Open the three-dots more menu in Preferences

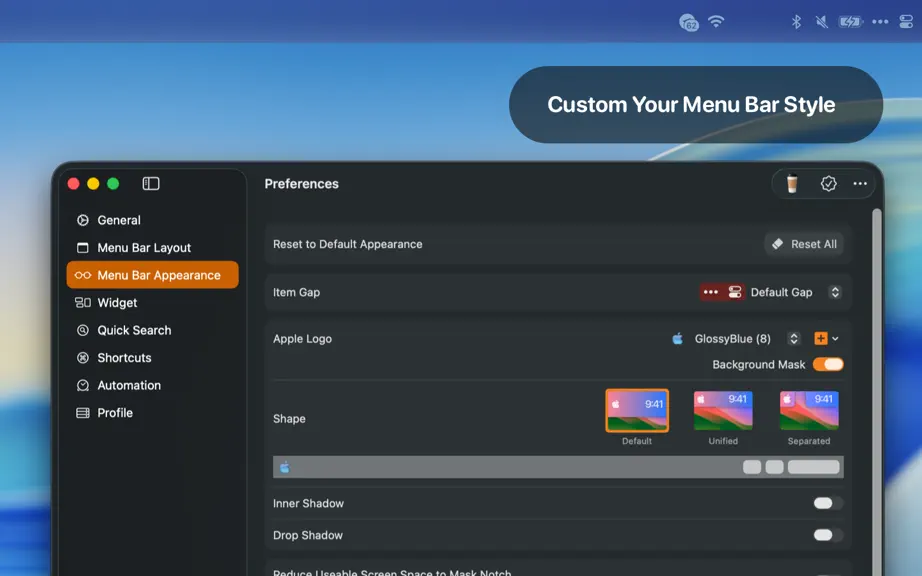click(x=860, y=184)
